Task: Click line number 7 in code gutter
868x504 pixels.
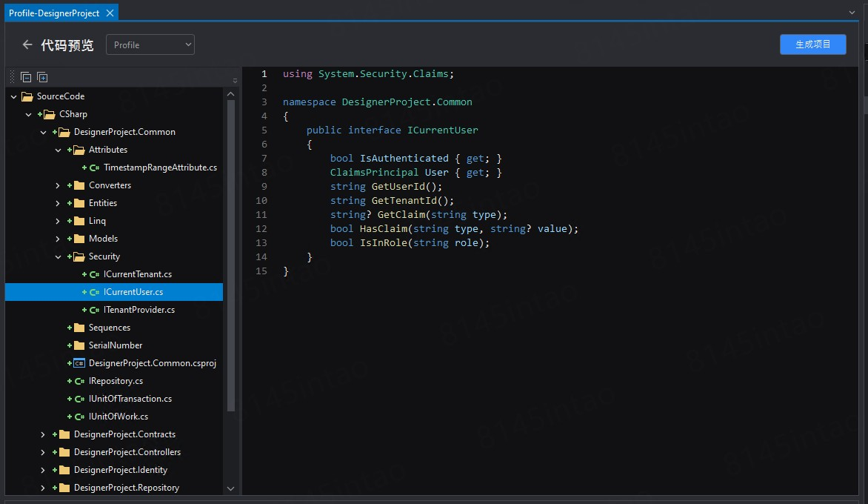Action: tap(264, 159)
